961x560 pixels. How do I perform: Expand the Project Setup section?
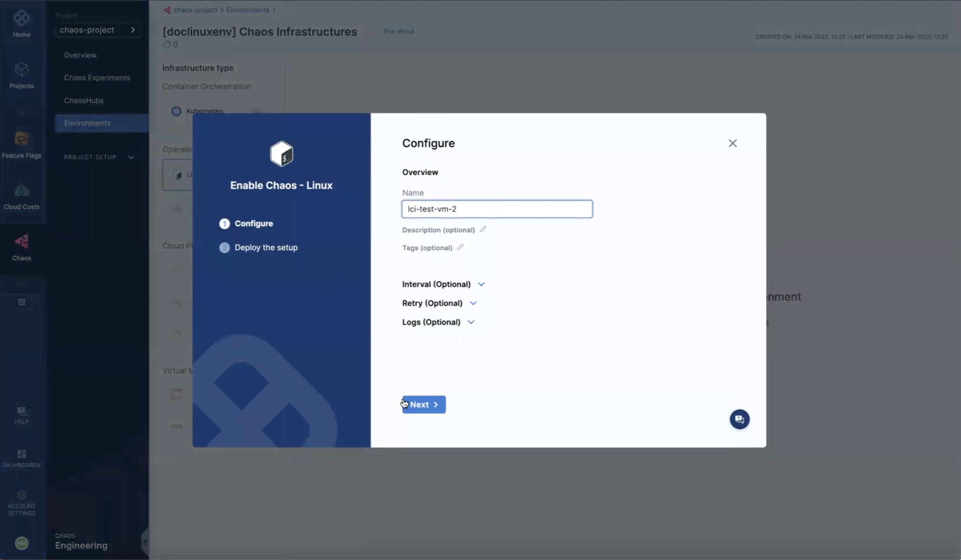click(99, 157)
